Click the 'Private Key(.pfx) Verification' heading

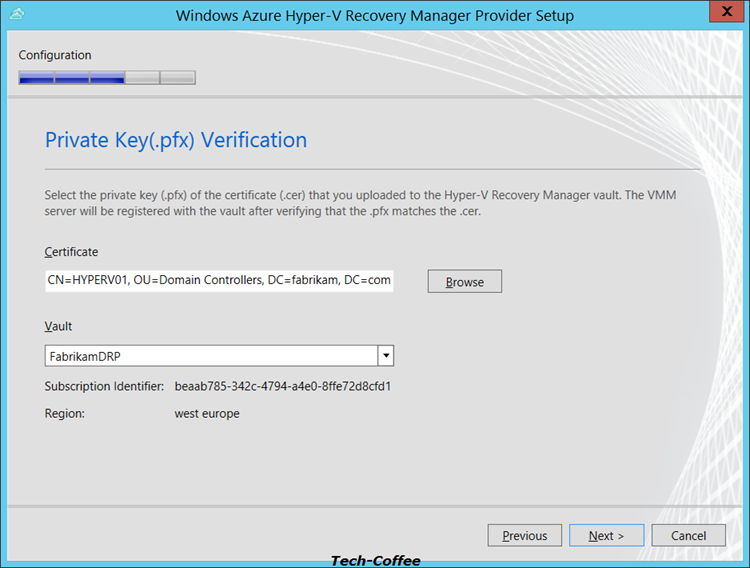pos(176,140)
